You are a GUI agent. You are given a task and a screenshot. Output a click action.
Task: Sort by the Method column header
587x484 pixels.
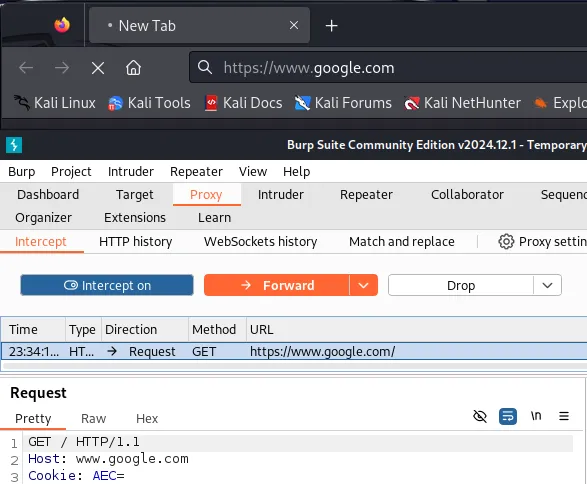coord(218,329)
